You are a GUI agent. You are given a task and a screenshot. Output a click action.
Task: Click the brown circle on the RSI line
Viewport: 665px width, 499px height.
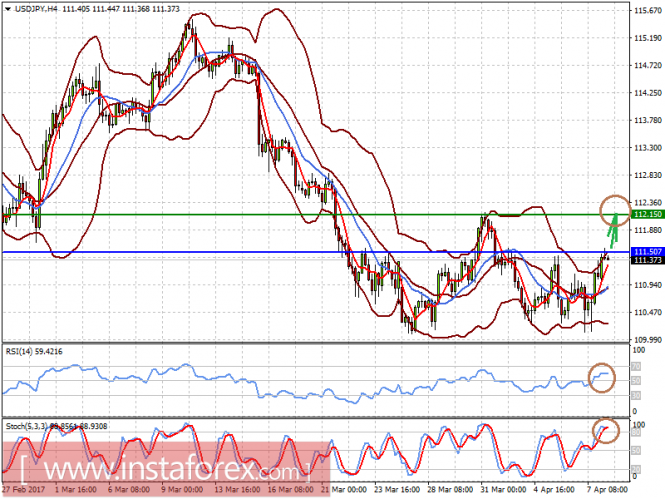[x=601, y=378]
